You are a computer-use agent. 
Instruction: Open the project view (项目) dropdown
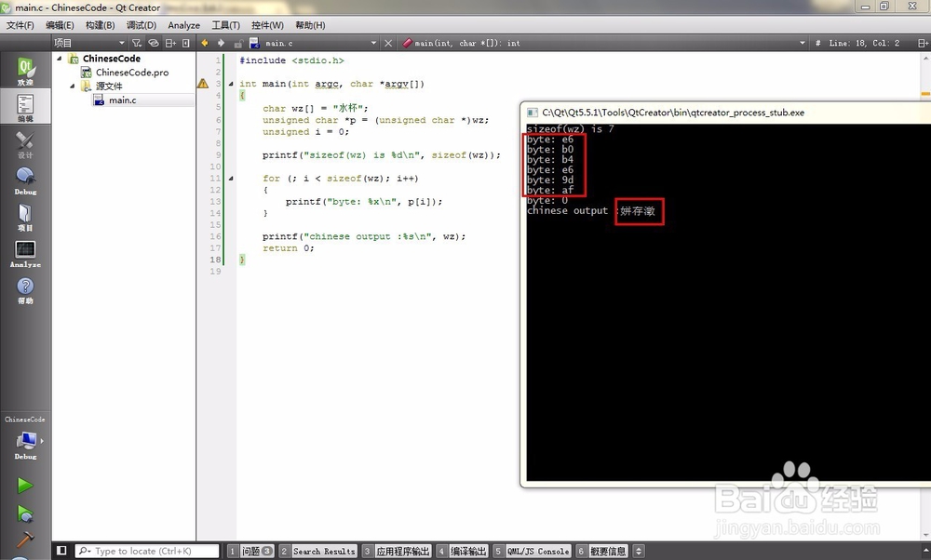(89, 43)
